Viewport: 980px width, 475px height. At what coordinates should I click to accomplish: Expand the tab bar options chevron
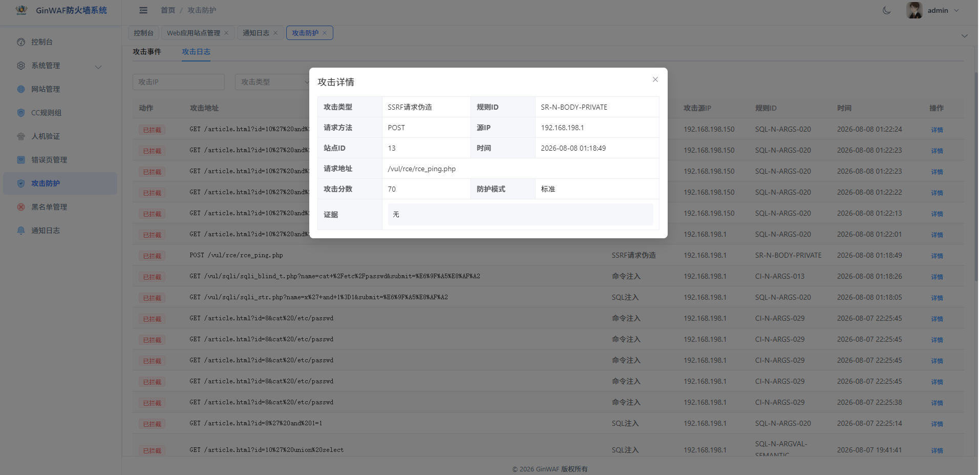(965, 36)
